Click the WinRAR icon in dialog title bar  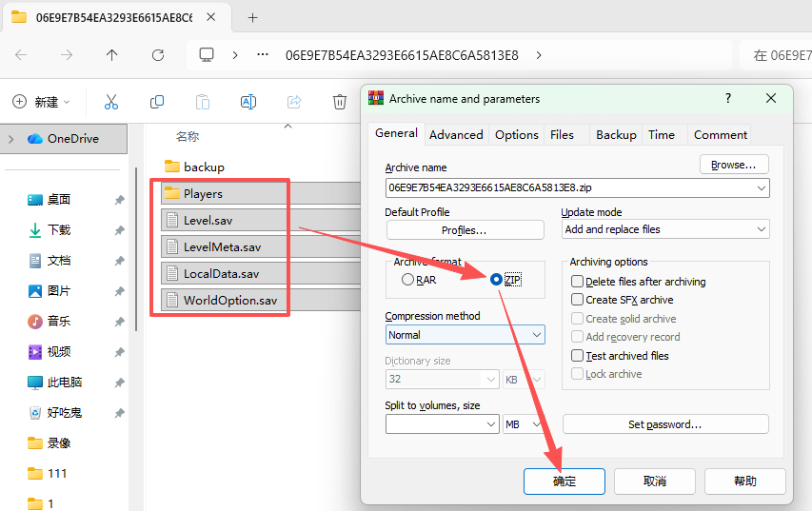point(375,98)
